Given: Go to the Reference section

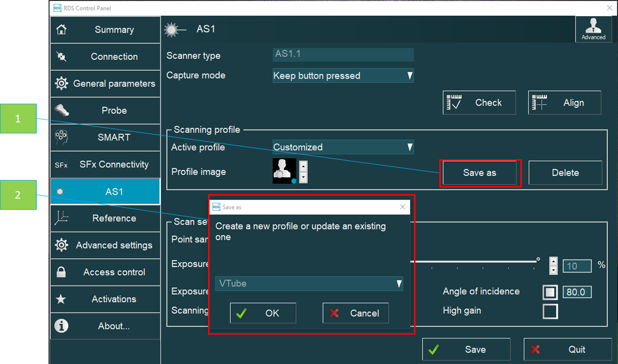Looking at the screenshot, I should pyautogui.click(x=61, y=218).
